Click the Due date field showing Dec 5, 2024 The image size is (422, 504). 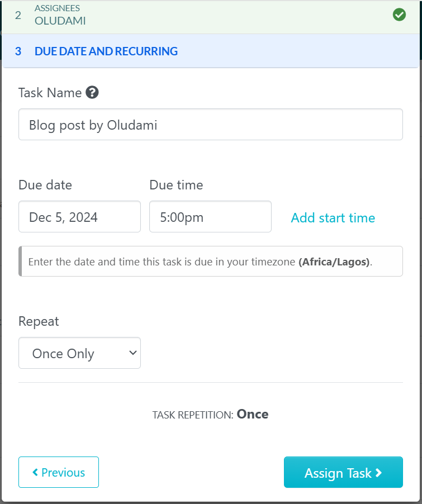(x=79, y=217)
